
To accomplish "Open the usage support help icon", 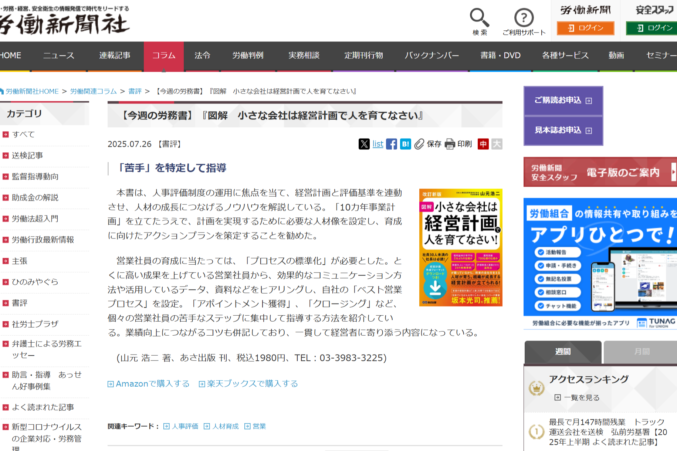I will point(524,18).
